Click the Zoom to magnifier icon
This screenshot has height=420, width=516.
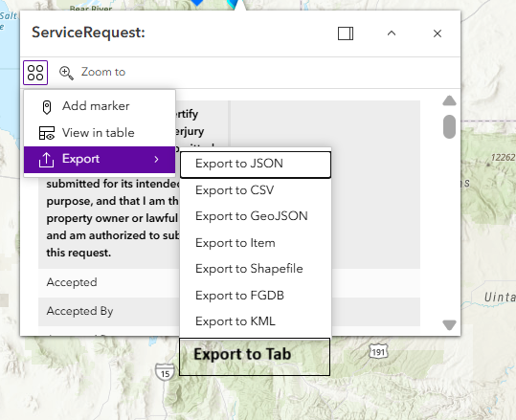pyautogui.click(x=66, y=73)
